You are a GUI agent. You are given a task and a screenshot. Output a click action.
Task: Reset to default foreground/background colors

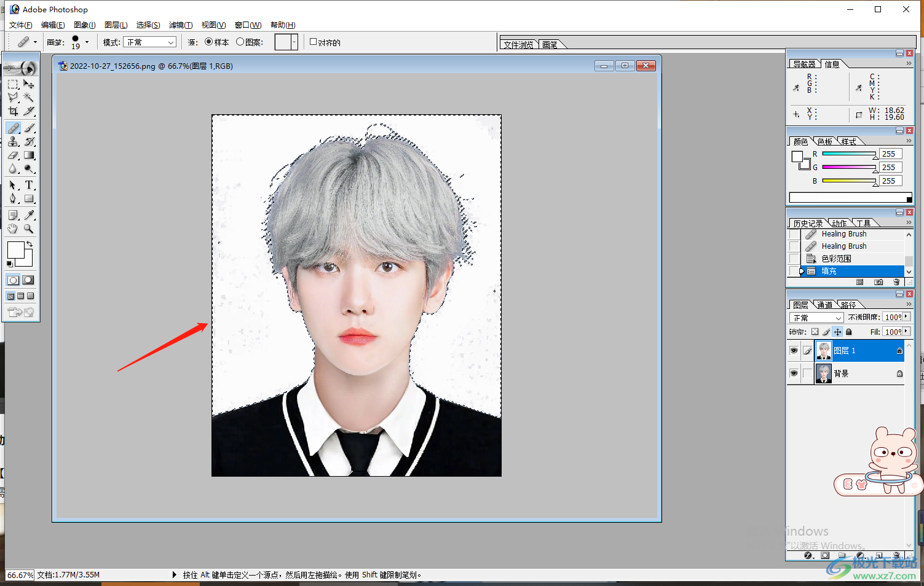coord(9,264)
